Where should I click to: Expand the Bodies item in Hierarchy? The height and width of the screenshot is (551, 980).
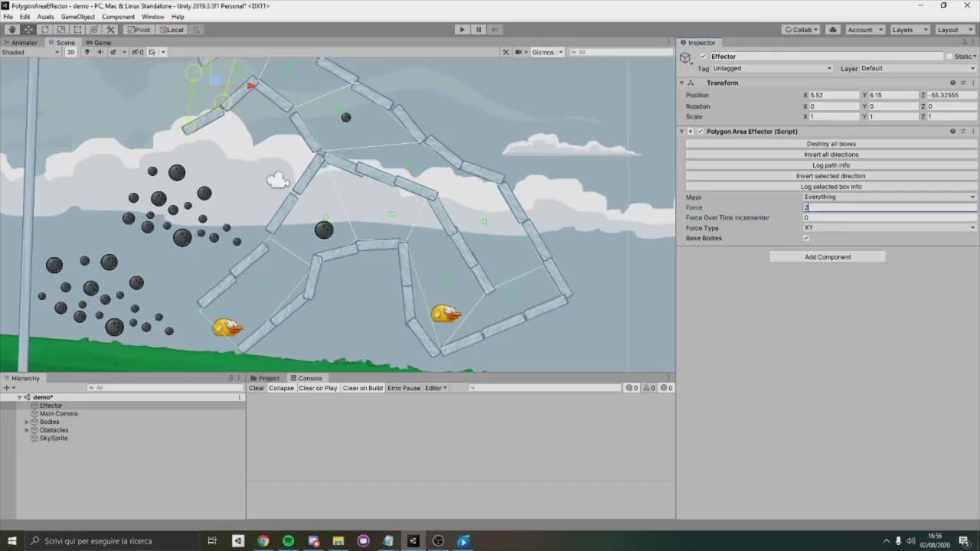pos(27,422)
